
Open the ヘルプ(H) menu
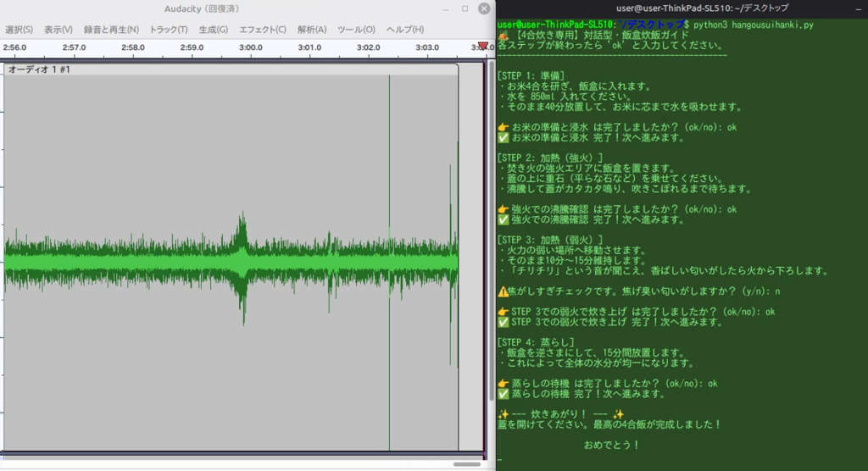point(404,30)
